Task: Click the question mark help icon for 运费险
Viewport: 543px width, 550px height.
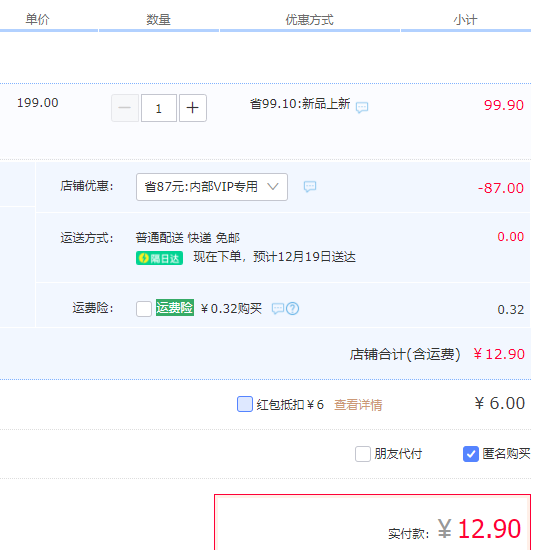Action: tap(292, 309)
